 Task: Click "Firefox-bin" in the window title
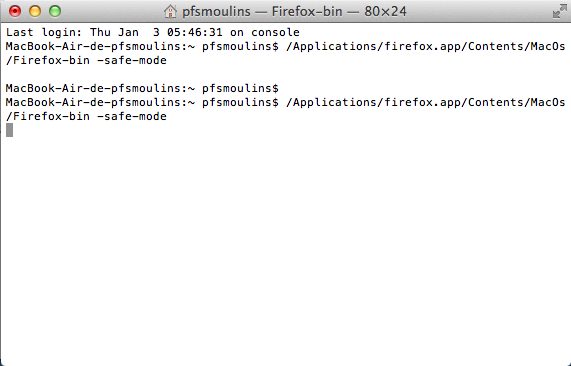307,11
